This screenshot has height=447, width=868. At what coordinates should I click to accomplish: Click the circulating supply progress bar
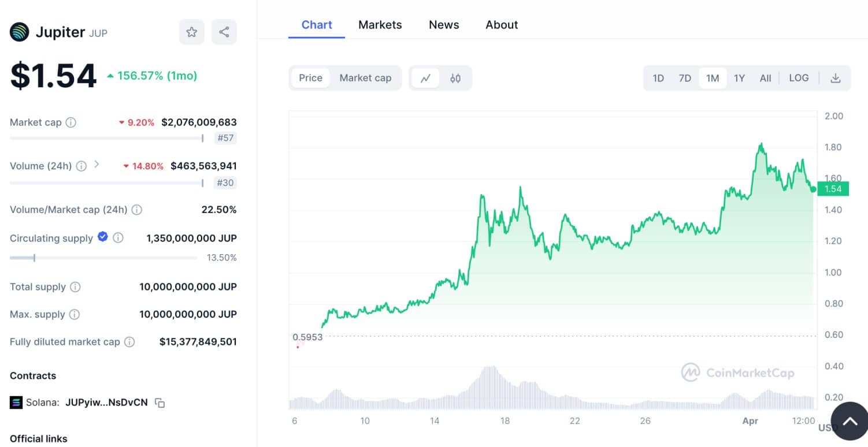103,258
